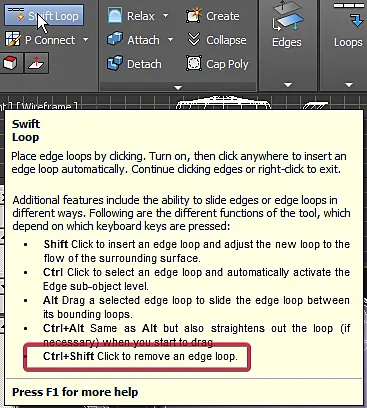Open the Relax dropdown arrow
Image resolution: width=367 pixels, height=408 pixels.
pyautogui.click(x=165, y=16)
